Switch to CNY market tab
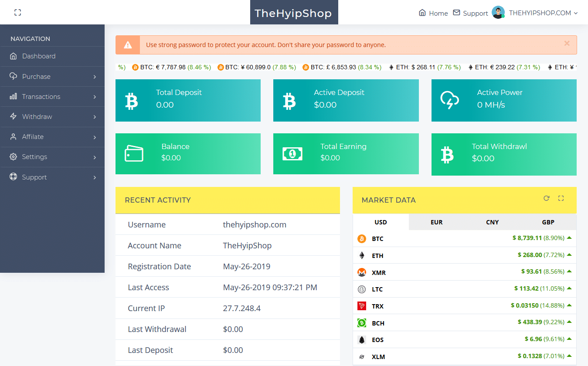This screenshot has height=366, width=588. tap(492, 222)
